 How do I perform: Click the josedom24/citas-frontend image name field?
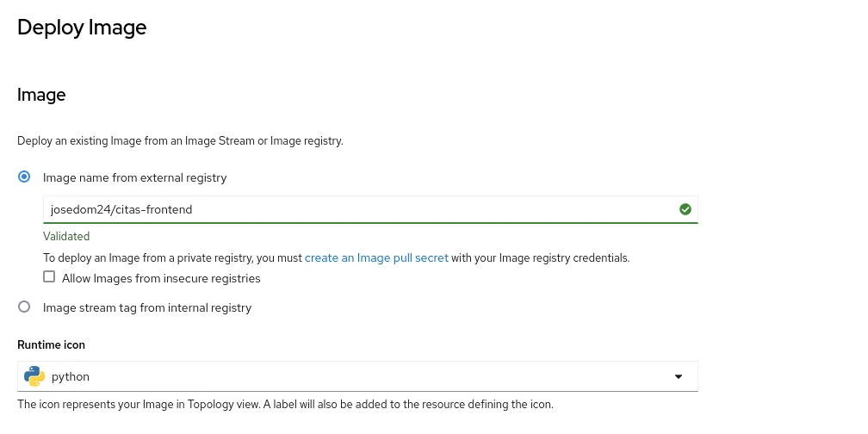357,209
